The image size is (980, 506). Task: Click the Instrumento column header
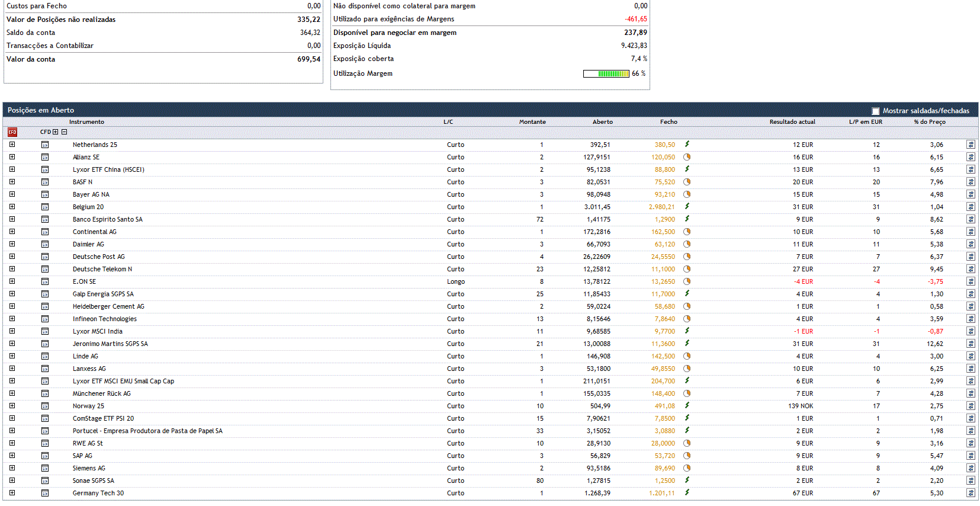pos(86,122)
